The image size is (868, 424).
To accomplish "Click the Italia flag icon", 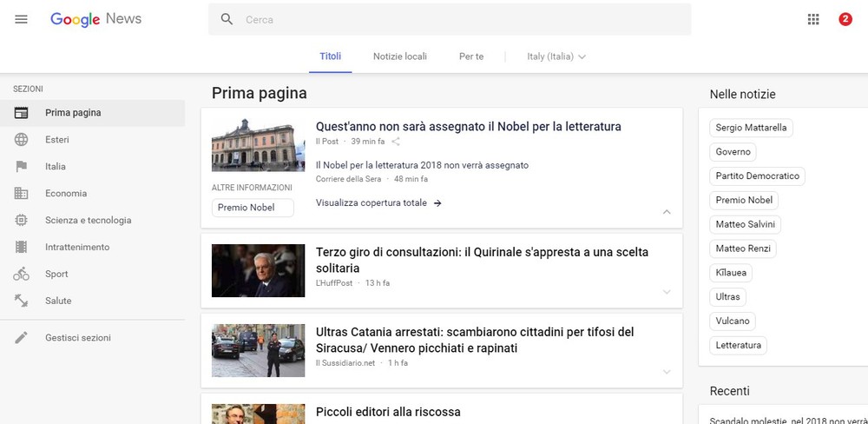I will (x=22, y=167).
